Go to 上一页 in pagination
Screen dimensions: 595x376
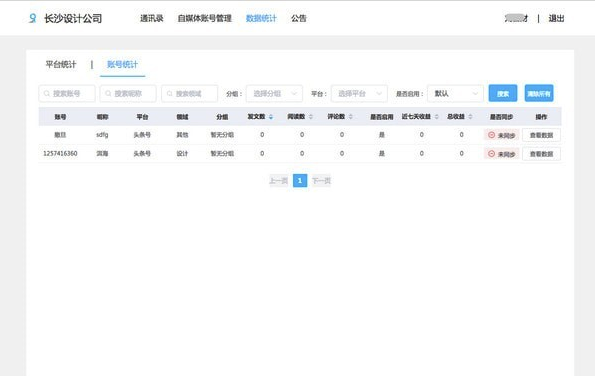coord(279,181)
